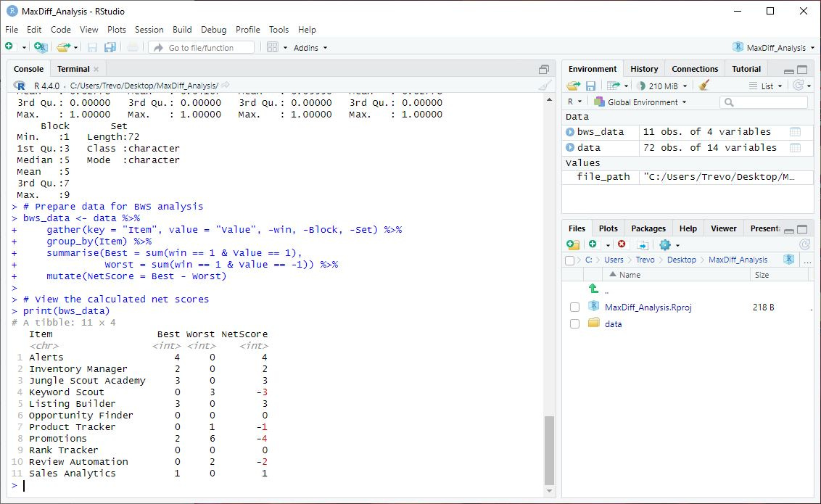Open data variable in table viewer

pos(795,148)
